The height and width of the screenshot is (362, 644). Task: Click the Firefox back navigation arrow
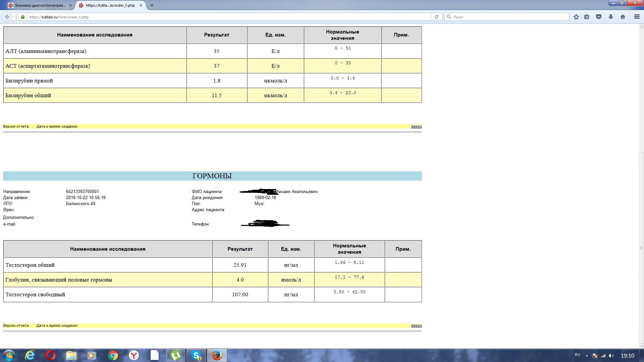[x=7, y=17]
